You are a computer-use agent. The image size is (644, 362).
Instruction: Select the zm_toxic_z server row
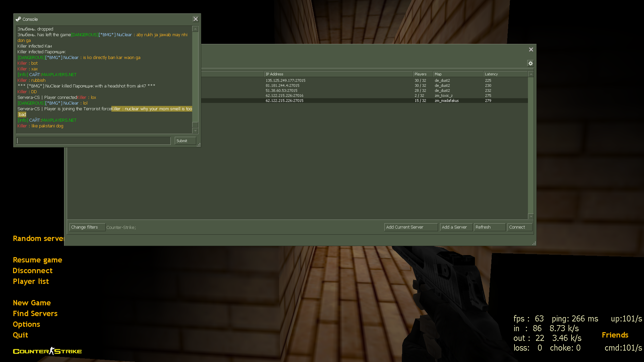click(x=365, y=96)
